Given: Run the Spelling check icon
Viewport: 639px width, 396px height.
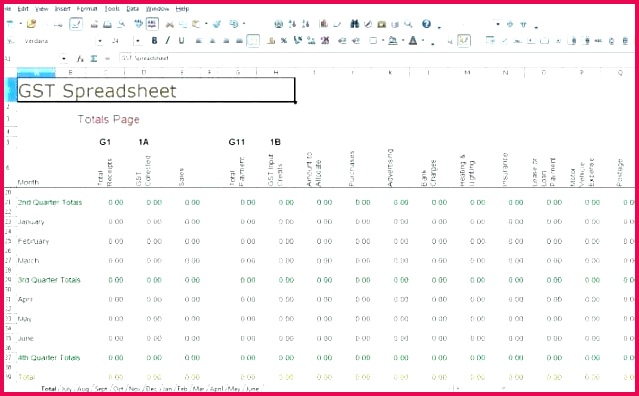Looking at the screenshot, I should click(x=139, y=24).
